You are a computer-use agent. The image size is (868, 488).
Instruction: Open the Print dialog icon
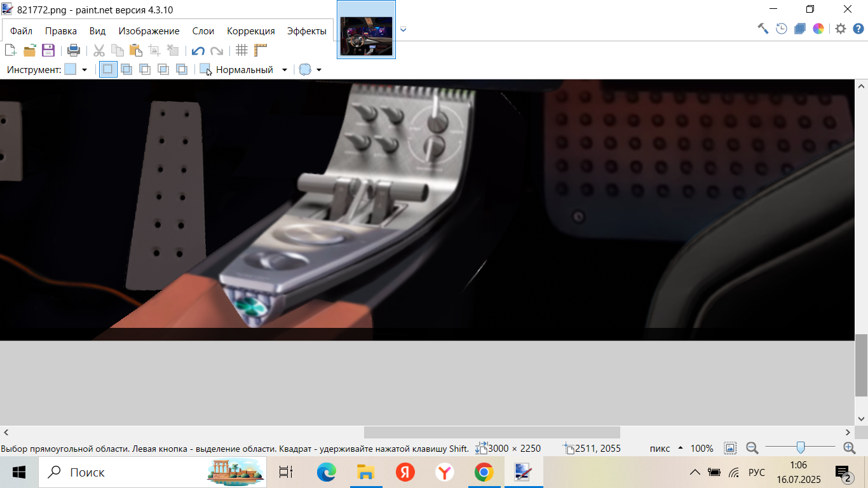(74, 50)
